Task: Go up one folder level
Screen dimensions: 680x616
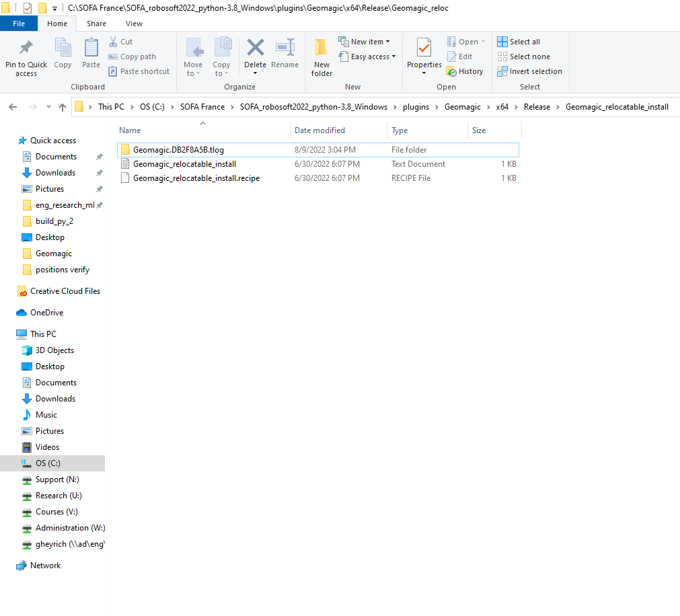Action: pyautogui.click(x=63, y=107)
